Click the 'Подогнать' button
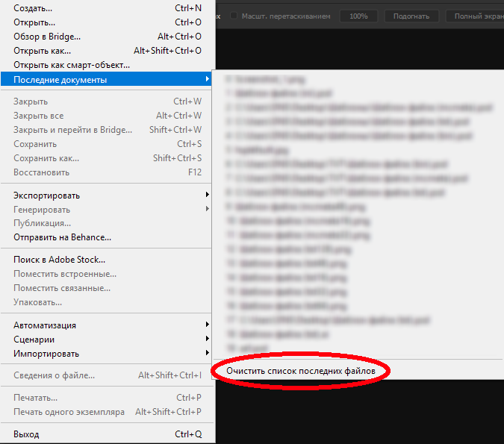 pos(411,16)
